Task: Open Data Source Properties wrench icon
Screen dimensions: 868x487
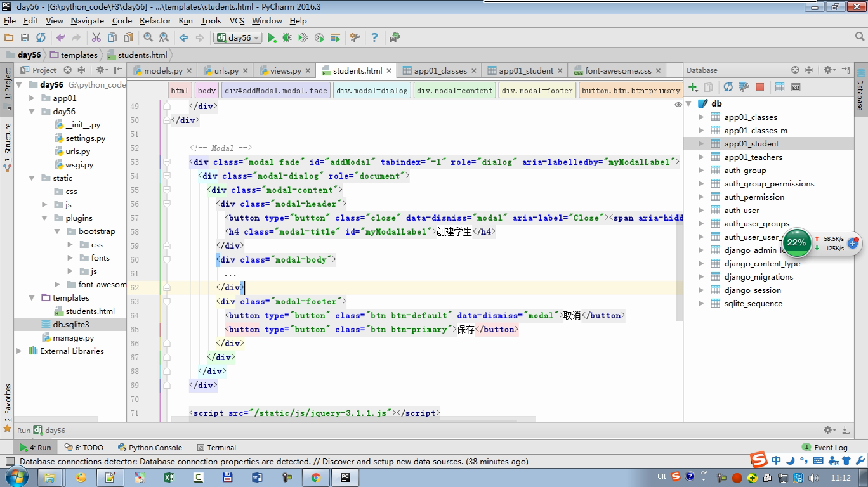Action: [x=744, y=87]
